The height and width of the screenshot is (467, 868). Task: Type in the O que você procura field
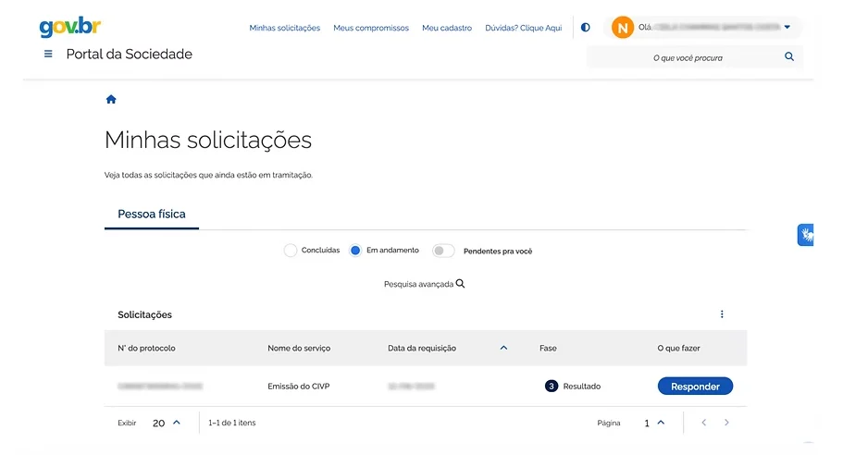tap(687, 57)
